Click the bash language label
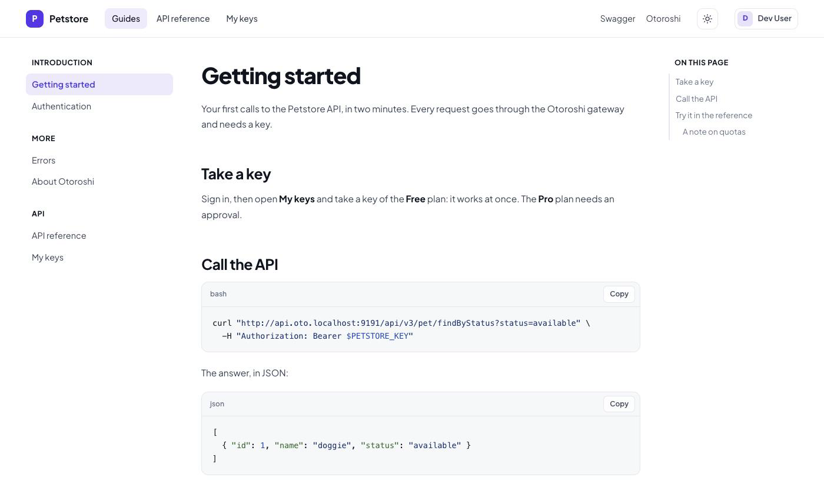This screenshot has width=824, height=504. tap(218, 294)
